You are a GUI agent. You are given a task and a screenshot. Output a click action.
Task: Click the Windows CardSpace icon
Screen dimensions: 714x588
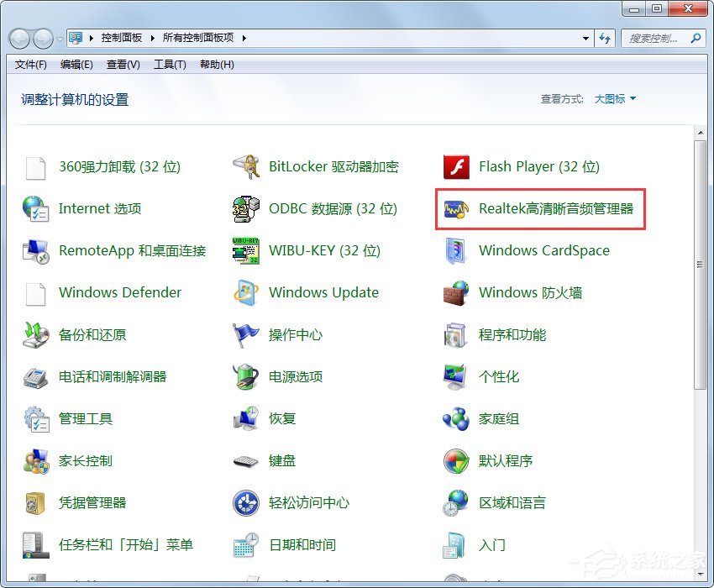[455, 251]
